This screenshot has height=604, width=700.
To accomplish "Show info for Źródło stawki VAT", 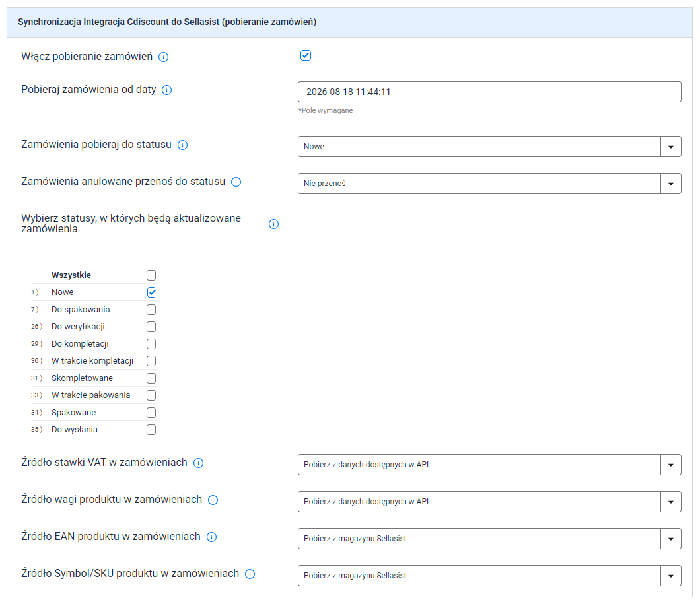I will point(198,463).
